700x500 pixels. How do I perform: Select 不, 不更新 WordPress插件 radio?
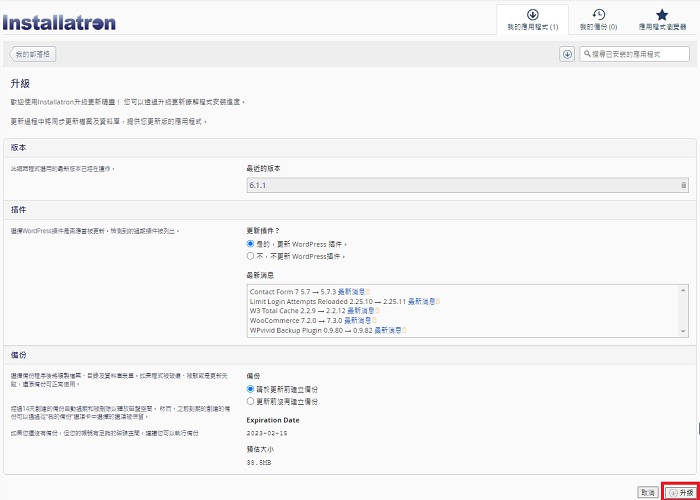pyautogui.click(x=250, y=256)
